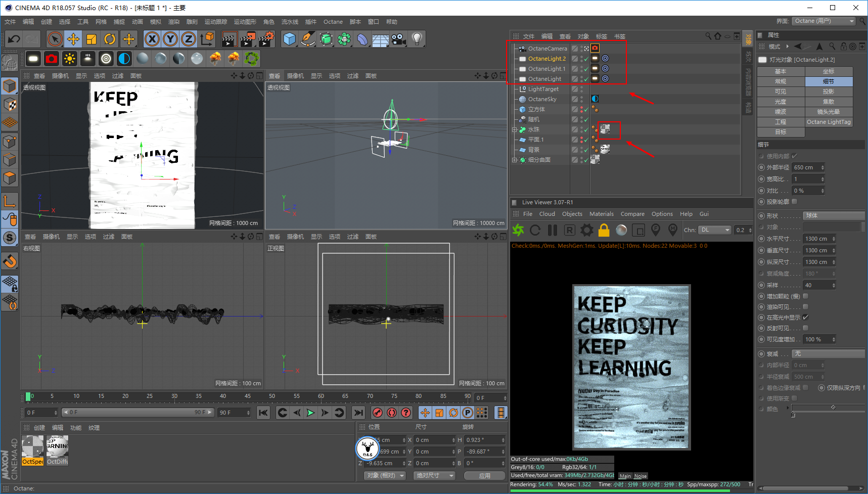Add a Cube primitive object
868x494 pixels.
(290, 39)
